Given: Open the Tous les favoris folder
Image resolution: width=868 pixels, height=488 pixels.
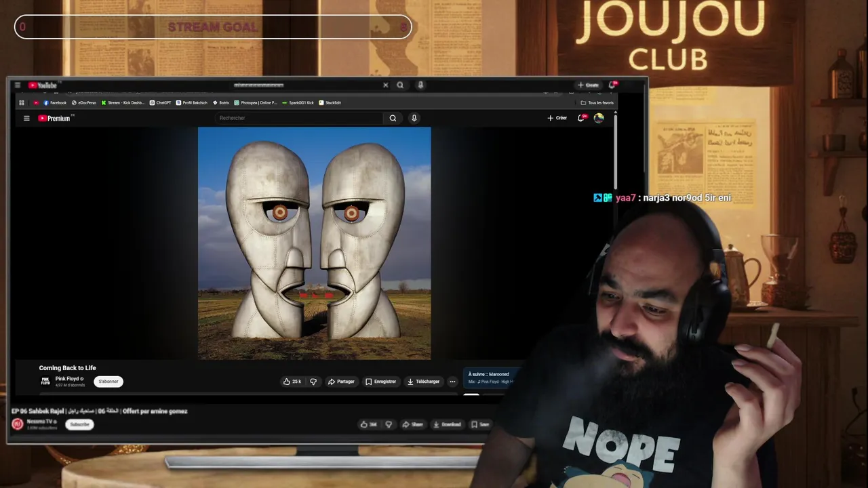Looking at the screenshot, I should (x=597, y=103).
